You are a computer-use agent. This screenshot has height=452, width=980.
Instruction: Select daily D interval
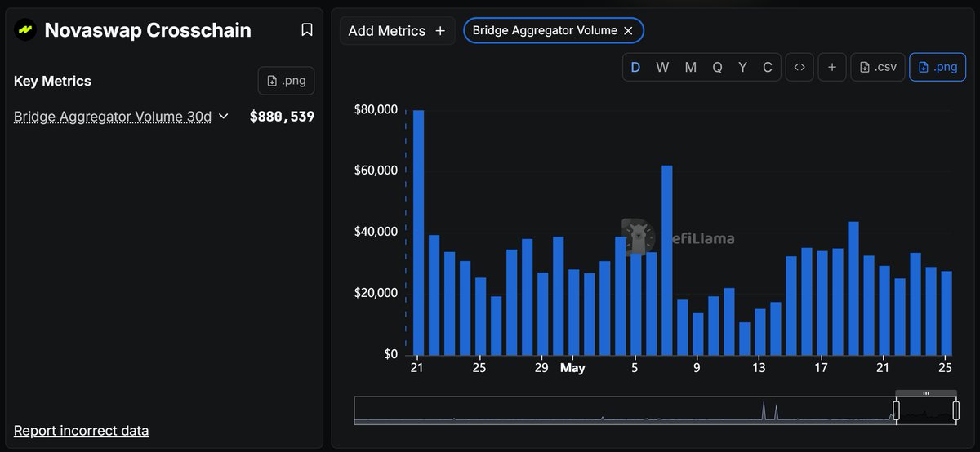pos(636,67)
